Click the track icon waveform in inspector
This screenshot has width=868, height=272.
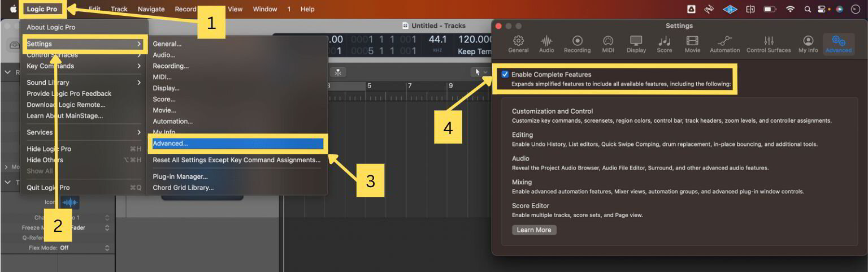pyautogui.click(x=70, y=202)
